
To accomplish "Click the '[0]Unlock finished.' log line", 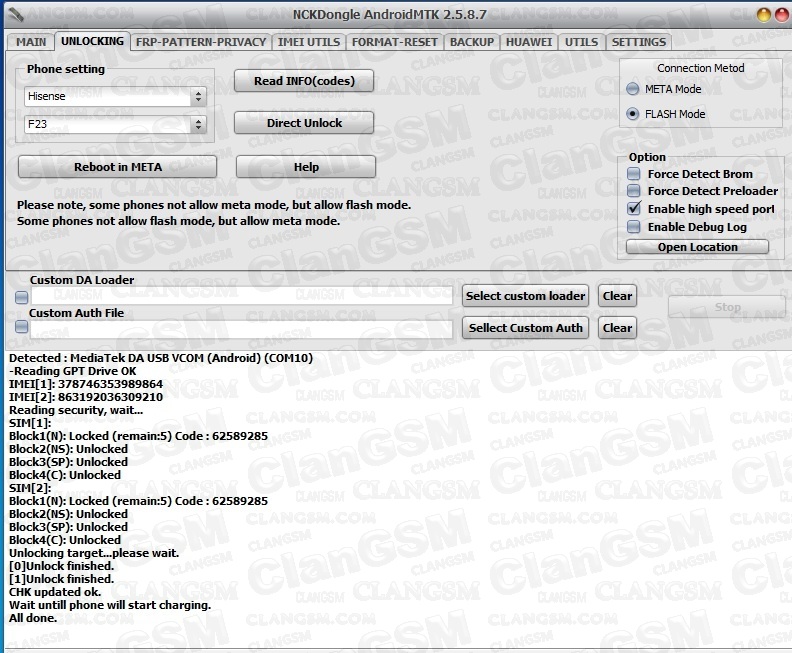I will coord(62,566).
